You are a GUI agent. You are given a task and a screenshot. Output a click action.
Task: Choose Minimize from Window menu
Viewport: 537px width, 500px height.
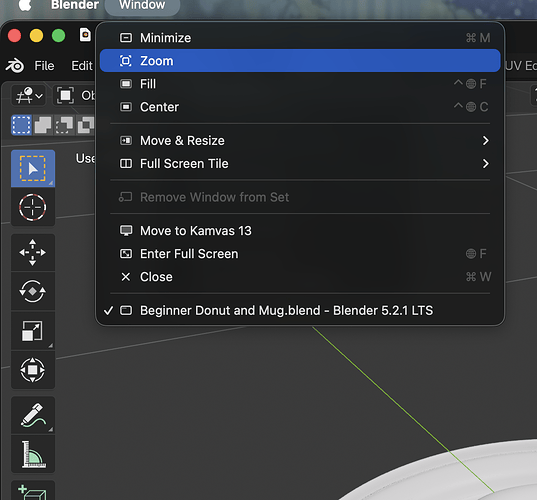click(300, 38)
